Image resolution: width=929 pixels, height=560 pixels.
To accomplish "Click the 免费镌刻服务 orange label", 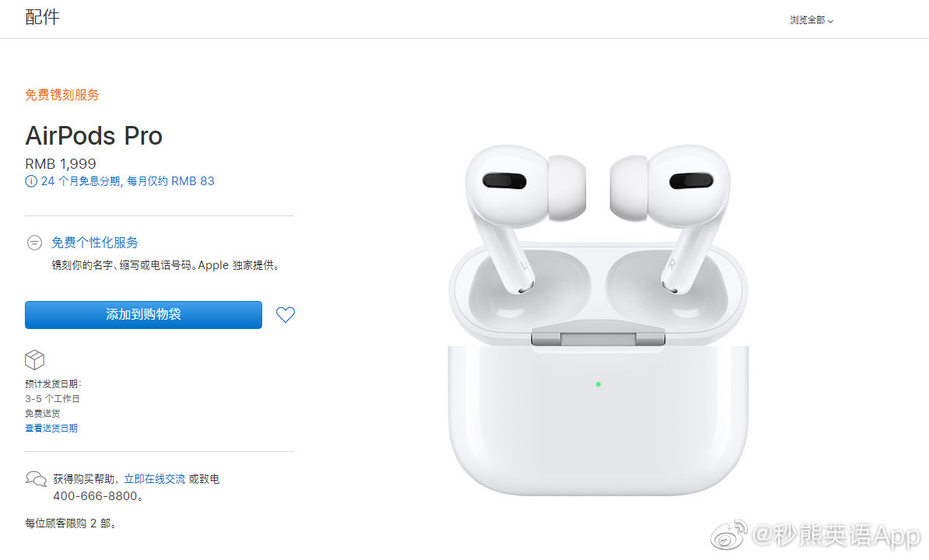I will coord(61,95).
